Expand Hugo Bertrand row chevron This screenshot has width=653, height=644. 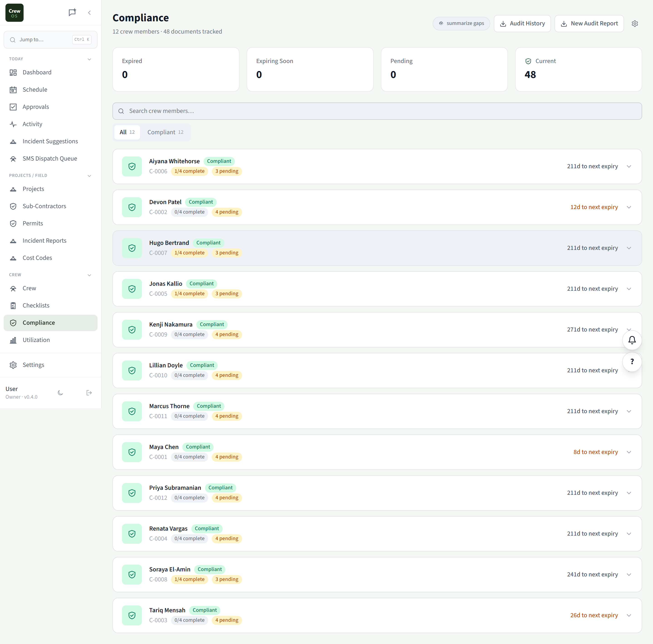click(629, 248)
